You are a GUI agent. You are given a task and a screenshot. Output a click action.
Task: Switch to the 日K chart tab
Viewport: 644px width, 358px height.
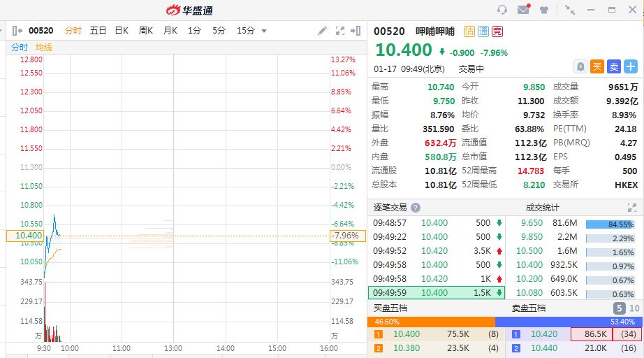tap(122, 31)
